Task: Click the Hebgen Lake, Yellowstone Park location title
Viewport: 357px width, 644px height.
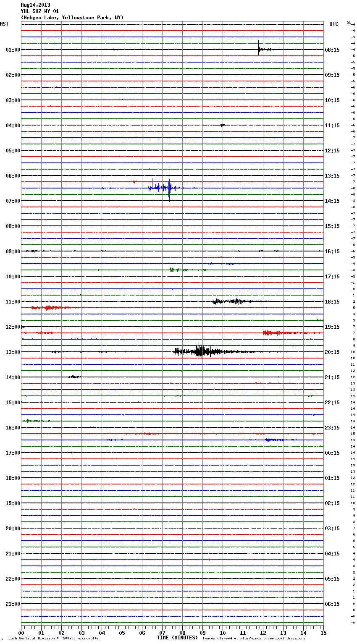Action: point(72,18)
